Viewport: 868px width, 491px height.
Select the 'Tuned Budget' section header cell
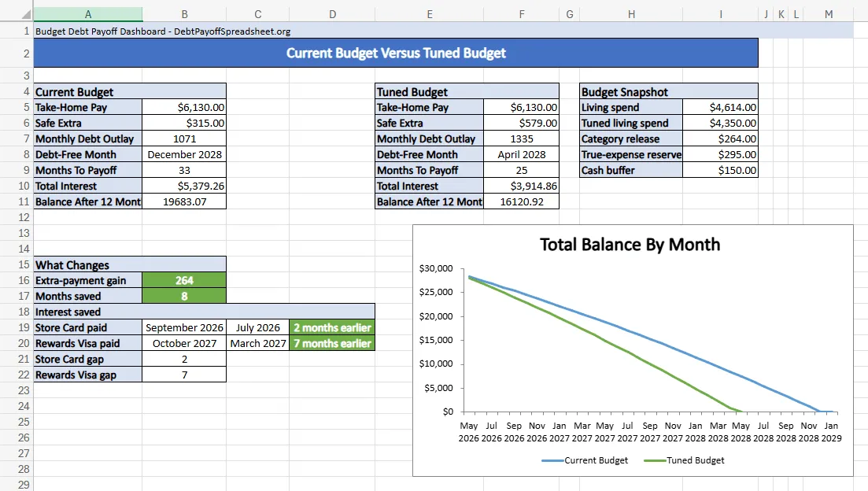pyautogui.click(x=467, y=92)
